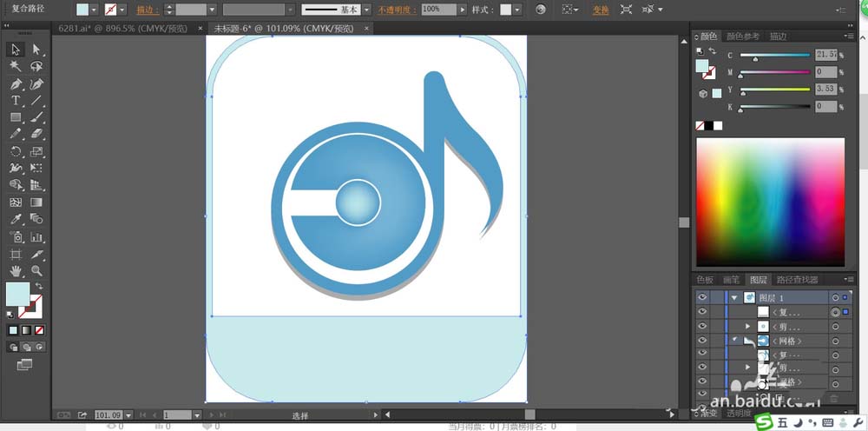868x431 pixels.
Task: Select the Rotate tool
Action: [x=16, y=151]
